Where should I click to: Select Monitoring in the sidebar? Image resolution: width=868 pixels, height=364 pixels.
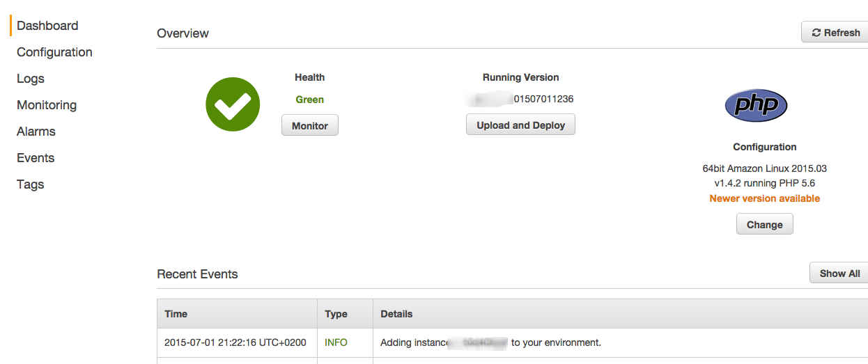tap(47, 105)
